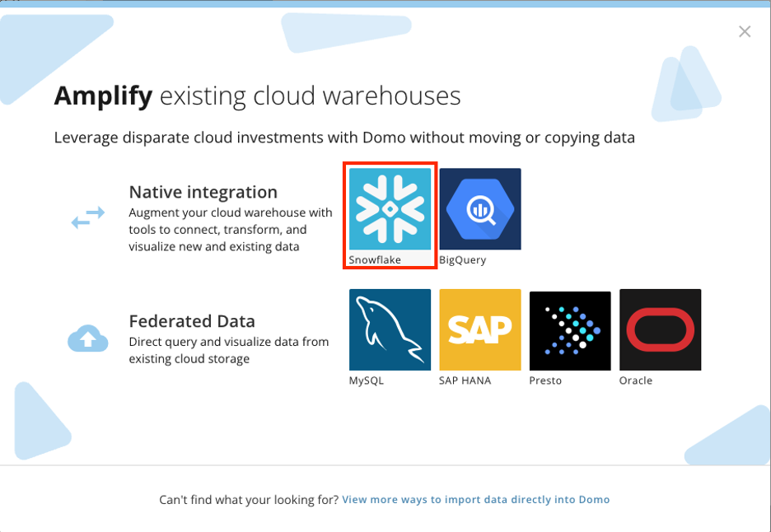The image size is (771, 532).
Task: Click the MySQL caption under the tile
Action: 367,381
